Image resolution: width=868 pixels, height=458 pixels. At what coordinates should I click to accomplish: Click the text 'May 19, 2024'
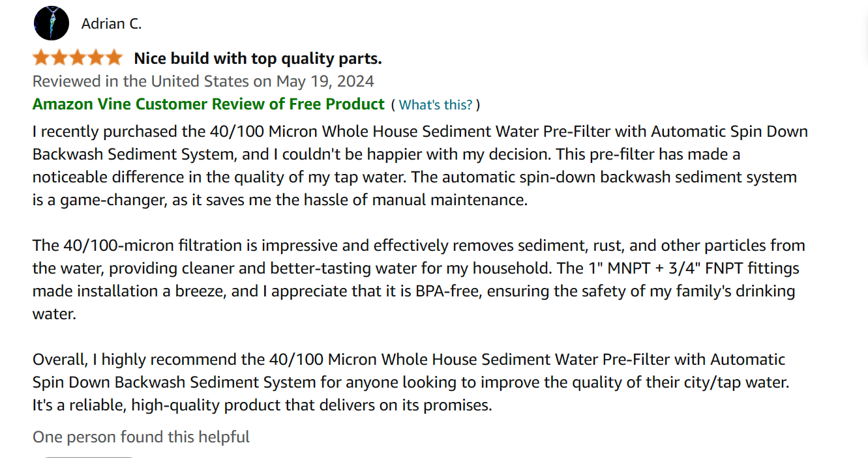click(x=325, y=81)
